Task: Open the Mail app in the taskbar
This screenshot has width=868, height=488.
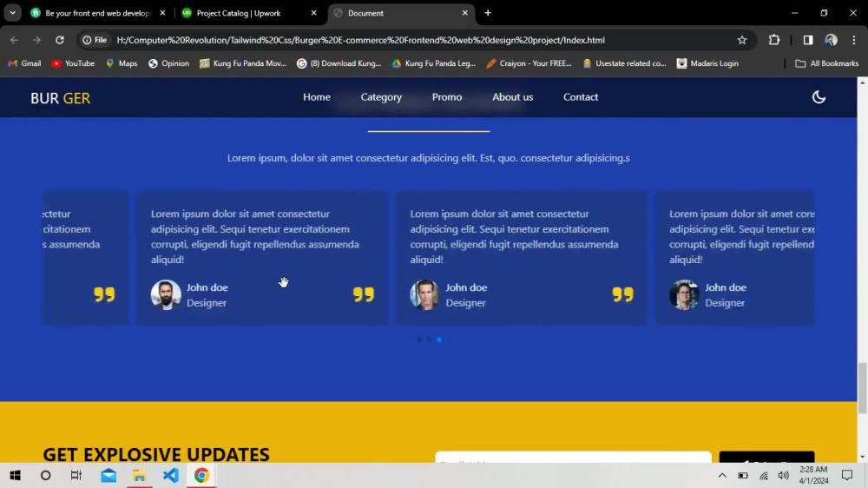Action: click(108, 475)
